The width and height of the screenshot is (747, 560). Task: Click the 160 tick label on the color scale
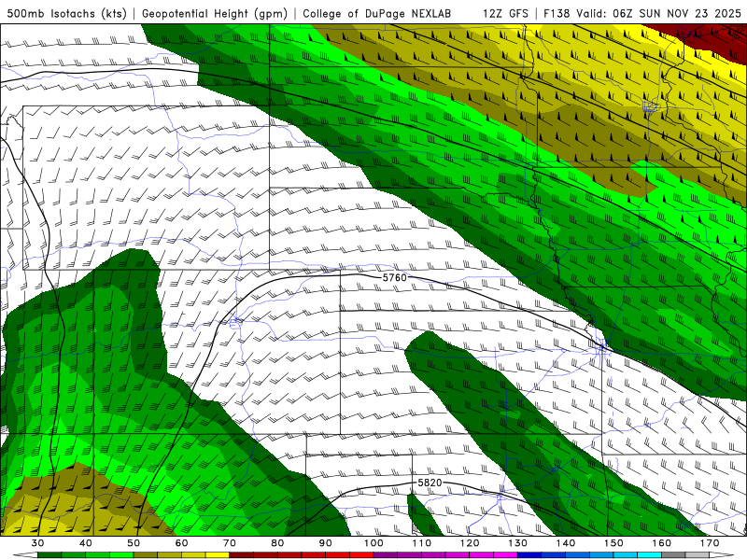point(662,543)
